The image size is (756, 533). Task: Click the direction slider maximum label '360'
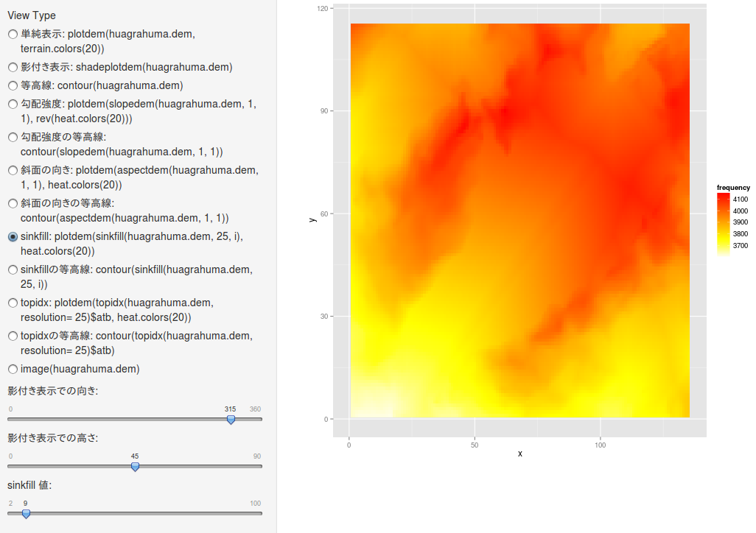[255, 409]
